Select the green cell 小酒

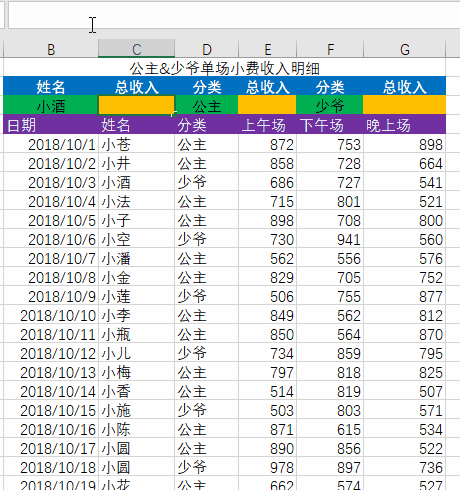point(51,105)
